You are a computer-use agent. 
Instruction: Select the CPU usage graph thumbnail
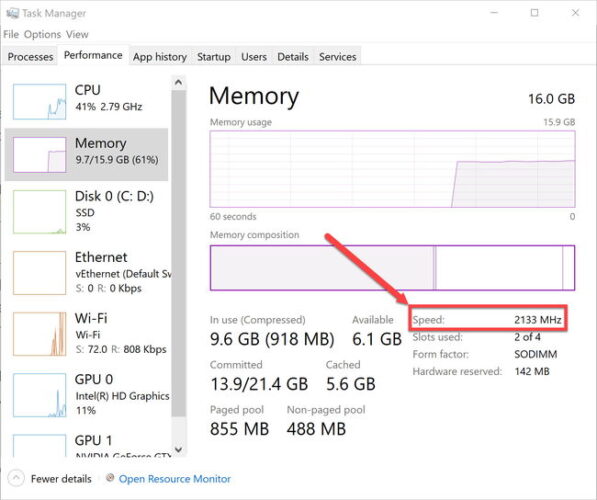pyautogui.click(x=39, y=102)
